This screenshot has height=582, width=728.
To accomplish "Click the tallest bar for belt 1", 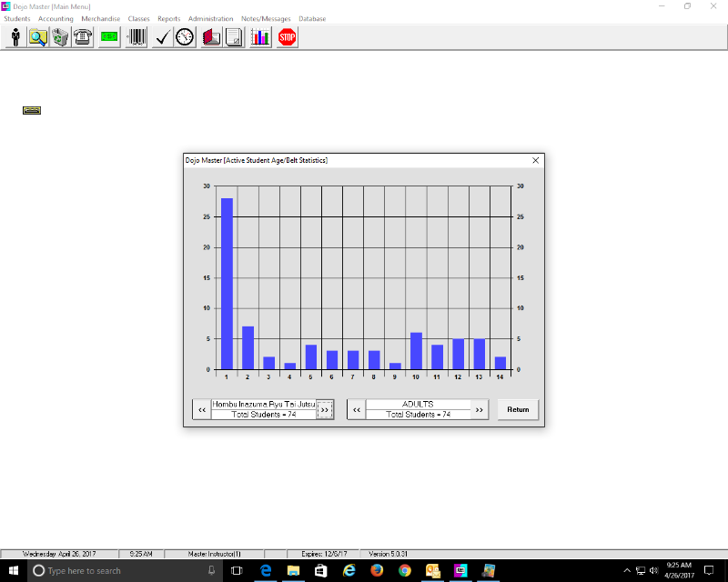I will 227,284.
